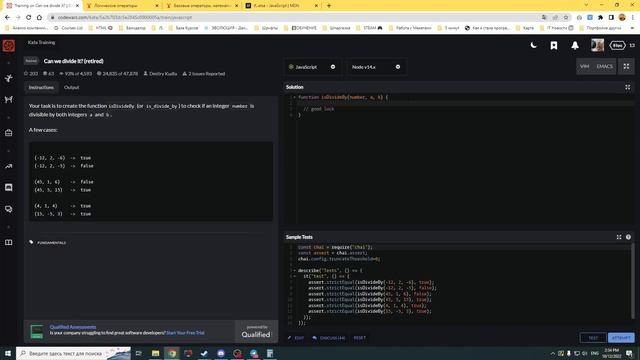Click the Sample Tests vertical scrollbar

633,282
